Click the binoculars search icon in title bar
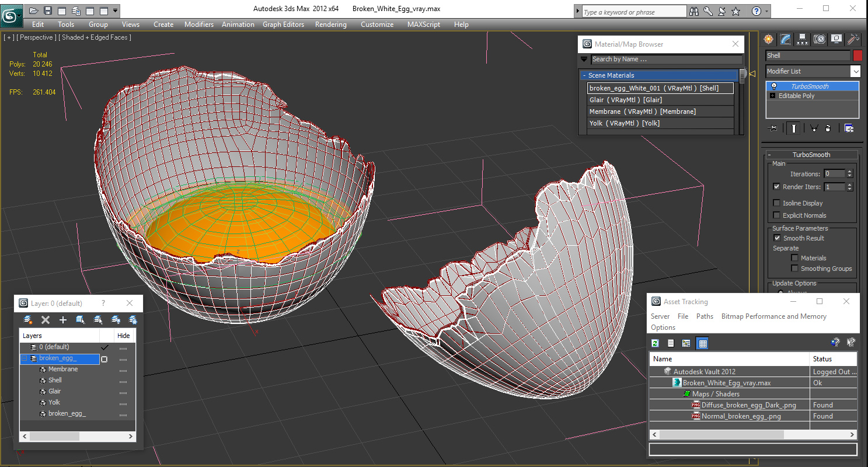868x467 pixels. coord(694,11)
